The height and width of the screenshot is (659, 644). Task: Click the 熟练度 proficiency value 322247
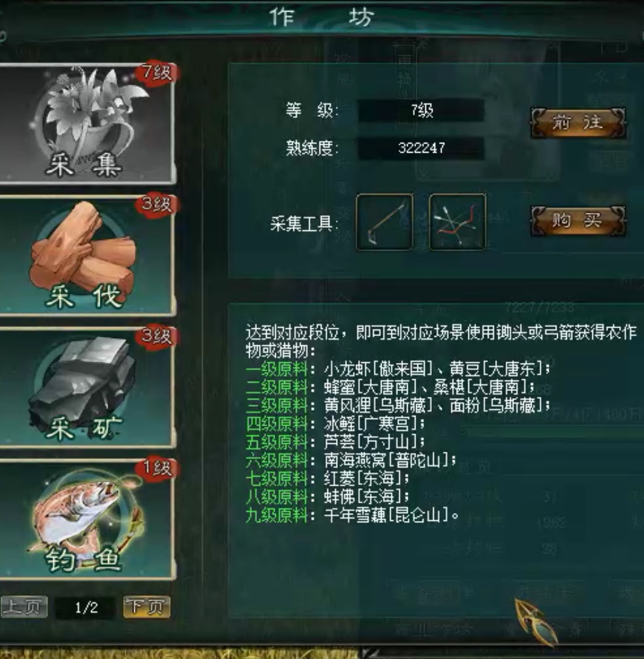pyautogui.click(x=421, y=148)
